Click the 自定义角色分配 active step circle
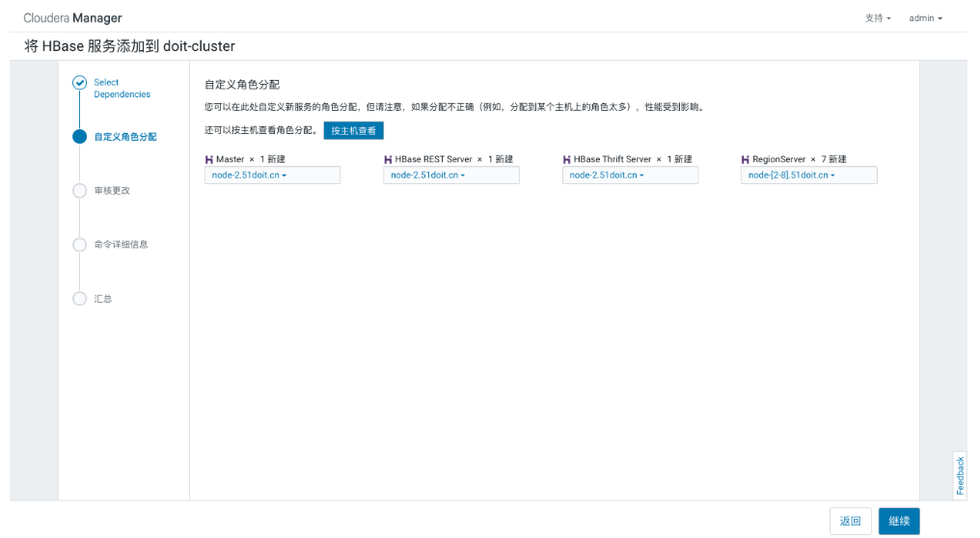This screenshot has height=538, width=980. [x=79, y=136]
